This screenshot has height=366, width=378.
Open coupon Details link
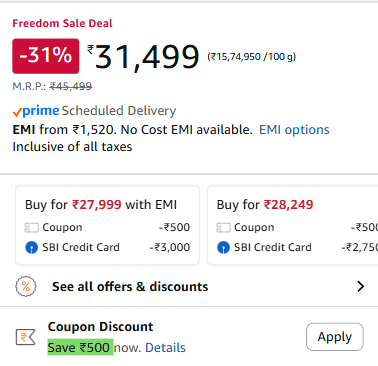click(x=165, y=348)
